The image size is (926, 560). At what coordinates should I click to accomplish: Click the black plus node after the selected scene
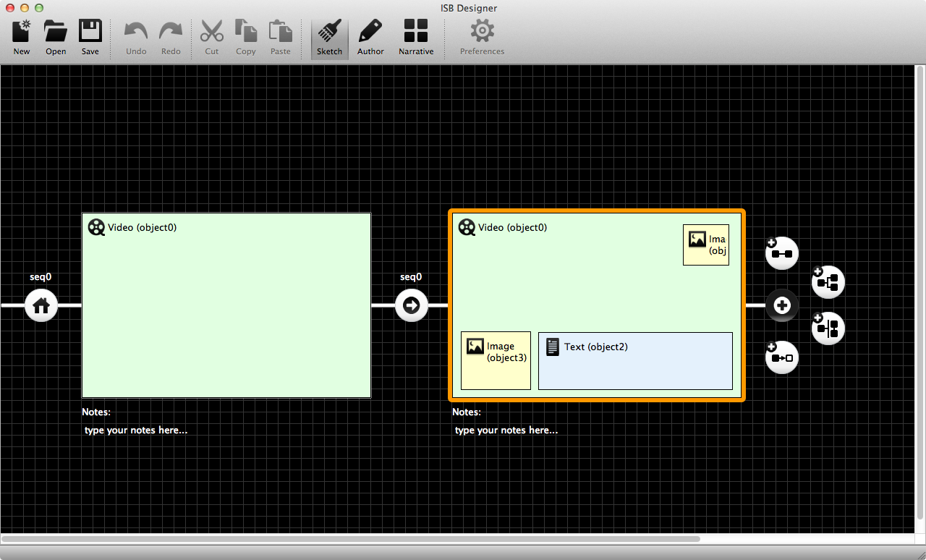[782, 305]
